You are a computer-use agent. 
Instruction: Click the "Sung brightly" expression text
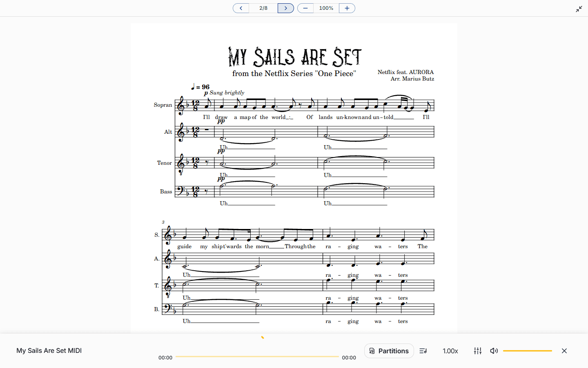coord(227,93)
